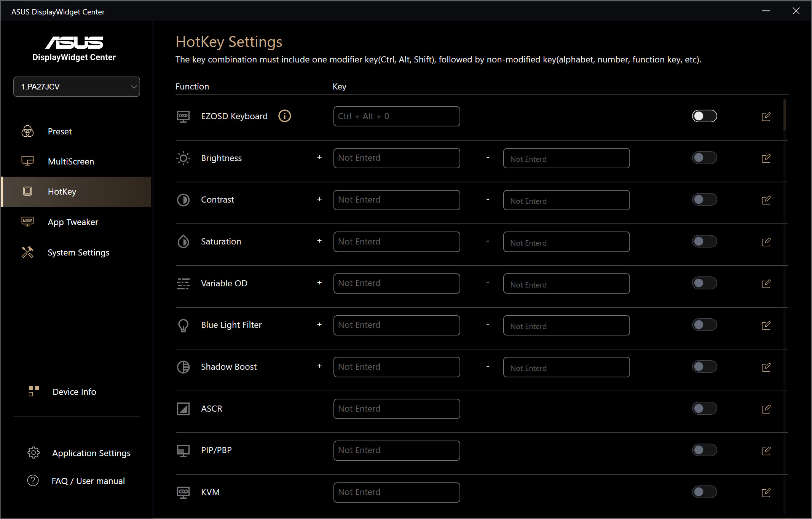Image resolution: width=812 pixels, height=519 pixels.
Task: Open the 1.PA27JCV monitor dropdown
Action: [77, 87]
